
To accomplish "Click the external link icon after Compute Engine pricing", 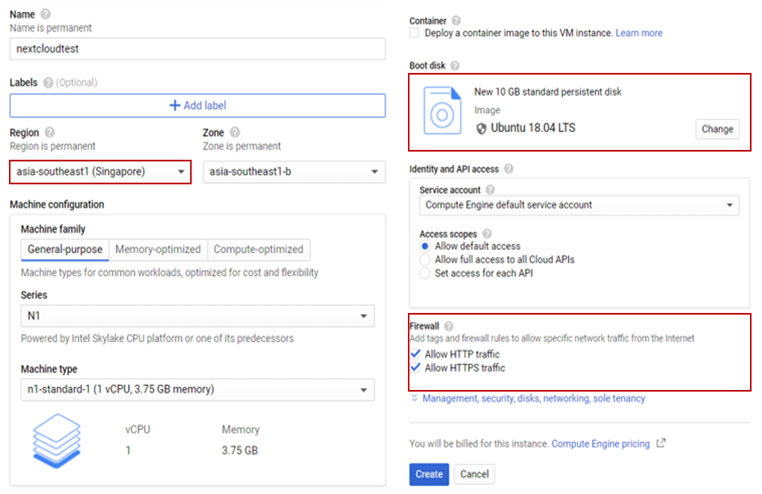I will [661, 444].
